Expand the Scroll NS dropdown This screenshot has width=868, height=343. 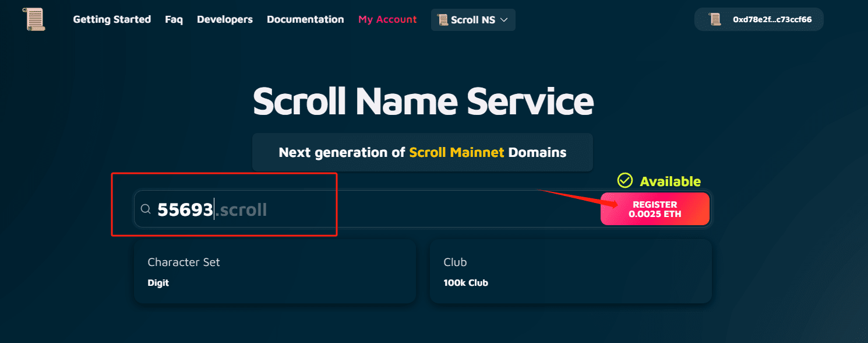coord(473,20)
